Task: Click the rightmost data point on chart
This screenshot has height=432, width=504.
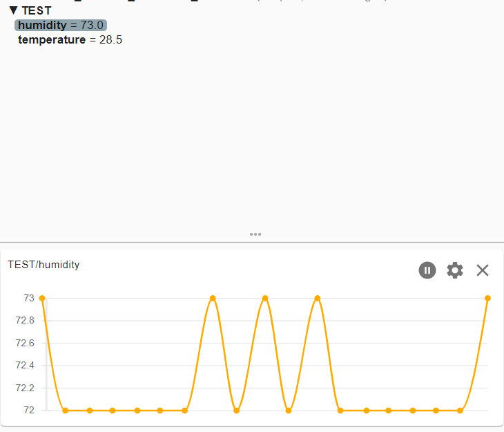Action: point(487,299)
